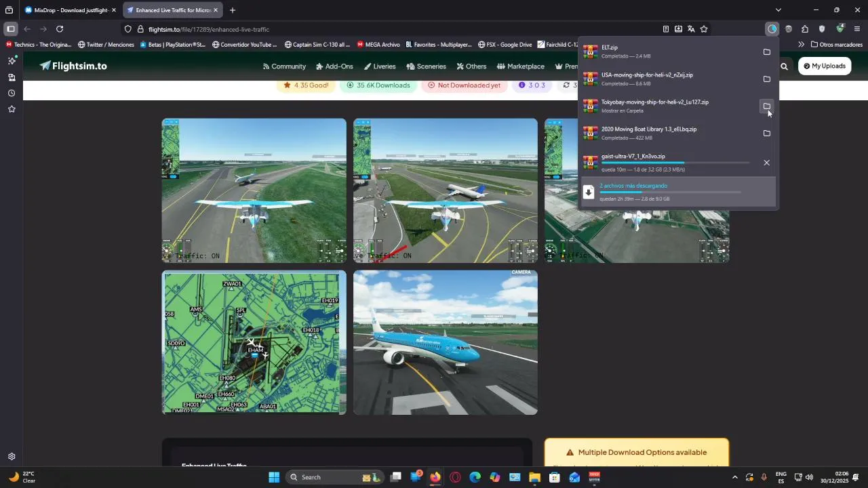This screenshot has width=868, height=488.
Task: Open folder for ELT.zip download
Action: [767, 52]
